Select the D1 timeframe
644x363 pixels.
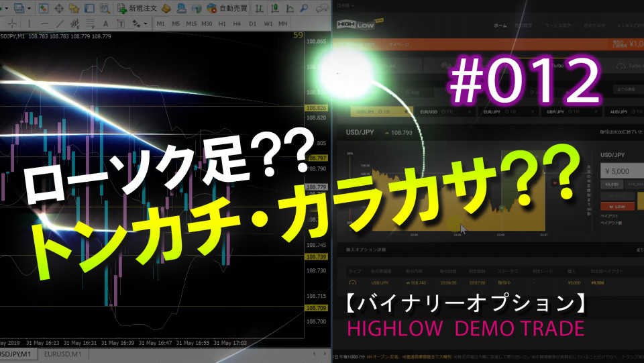click(253, 23)
